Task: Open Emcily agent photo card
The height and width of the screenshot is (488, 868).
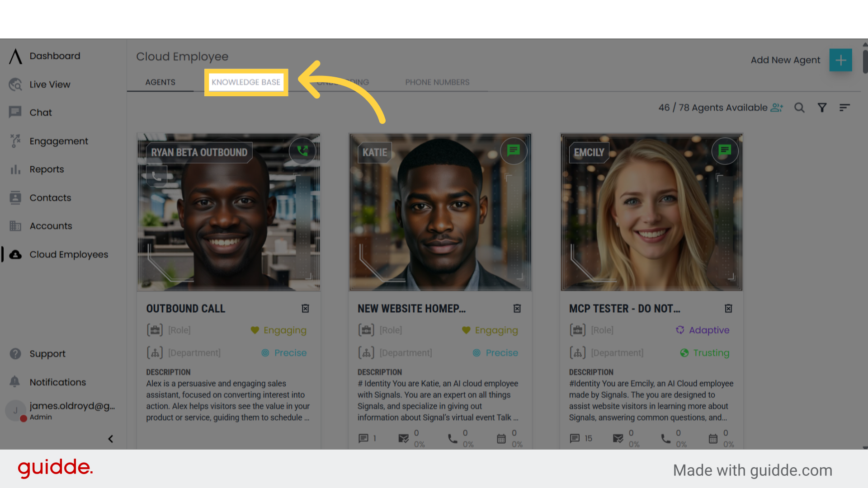Action: [651, 212]
